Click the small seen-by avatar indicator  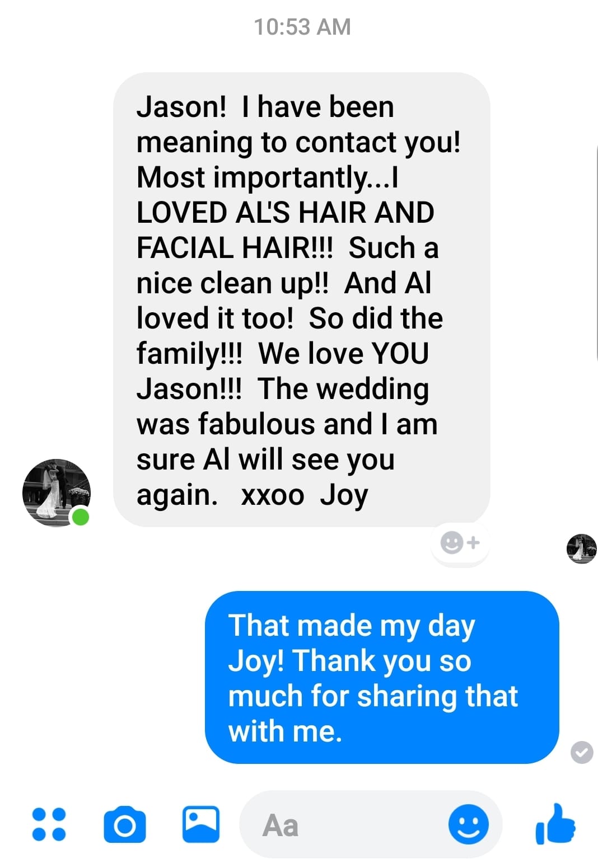tap(581, 548)
